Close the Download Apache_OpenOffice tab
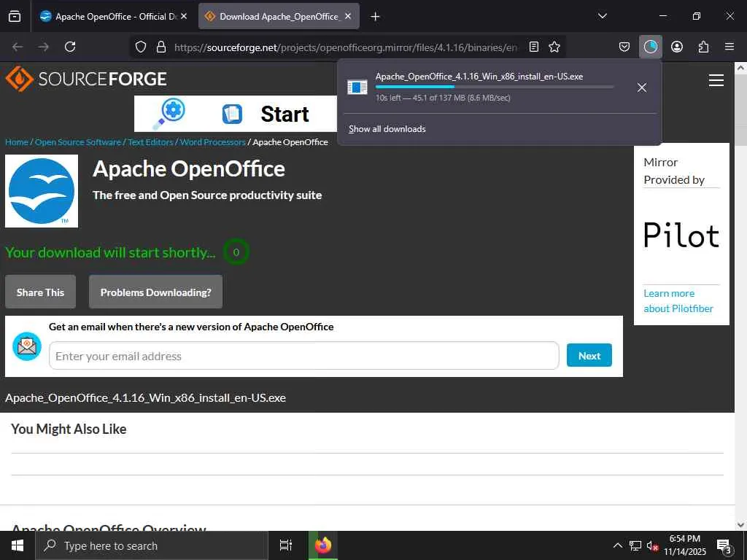747x560 pixels. click(x=348, y=16)
